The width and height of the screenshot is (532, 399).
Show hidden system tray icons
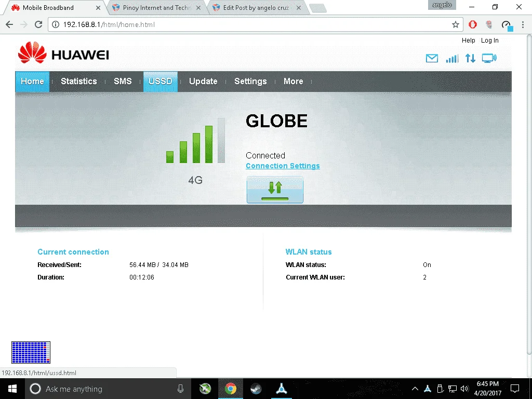pyautogui.click(x=415, y=389)
